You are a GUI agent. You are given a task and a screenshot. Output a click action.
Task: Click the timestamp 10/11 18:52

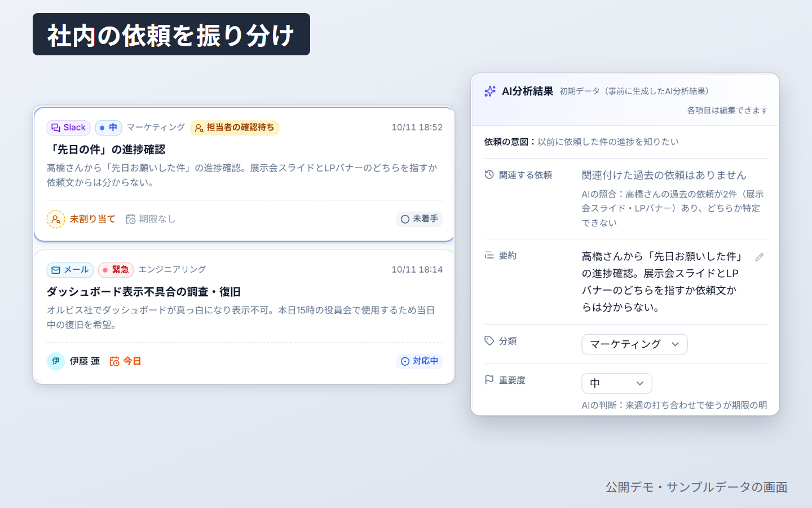[417, 128]
